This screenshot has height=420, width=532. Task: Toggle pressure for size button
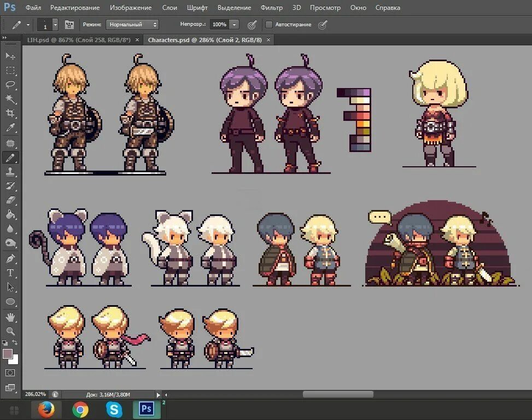click(323, 25)
